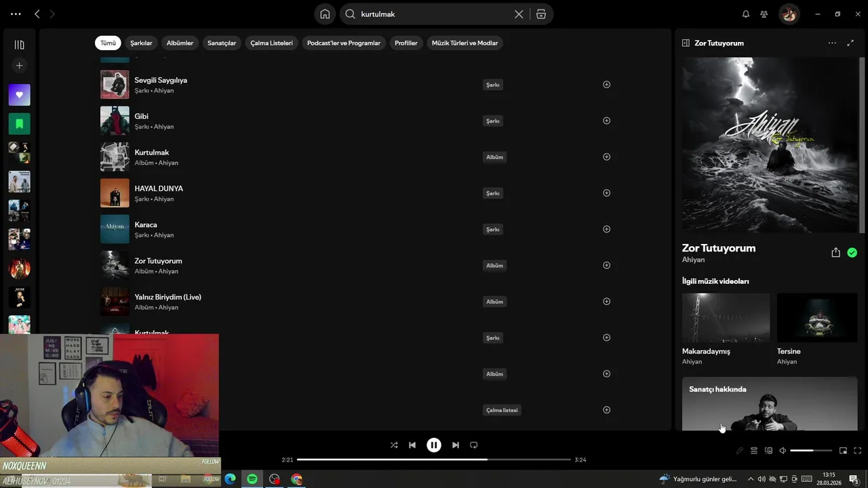Image resolution: width=868 pixels, height=488 pixels.
Task: Add Kurtulmak album to library with plus
Action: click(606, 157)
